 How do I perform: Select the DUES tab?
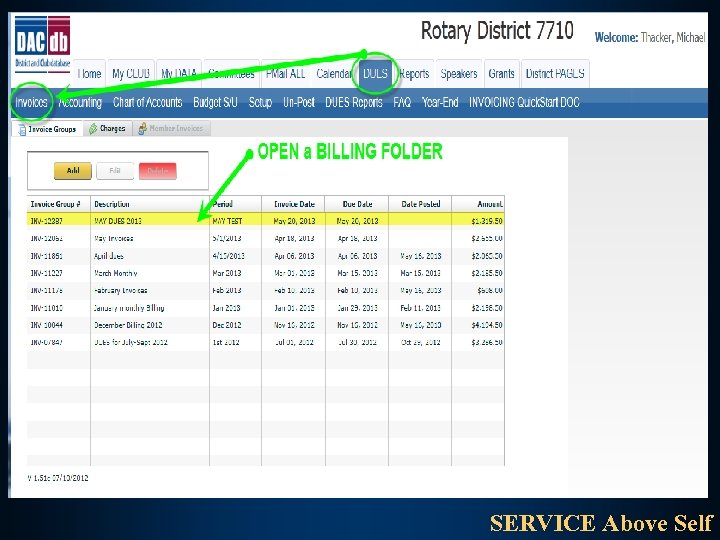coord(375,74)
